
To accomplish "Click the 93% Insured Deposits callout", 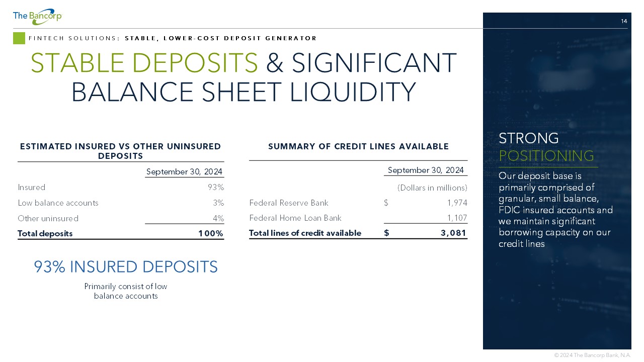I will click(x=126, y=267).
